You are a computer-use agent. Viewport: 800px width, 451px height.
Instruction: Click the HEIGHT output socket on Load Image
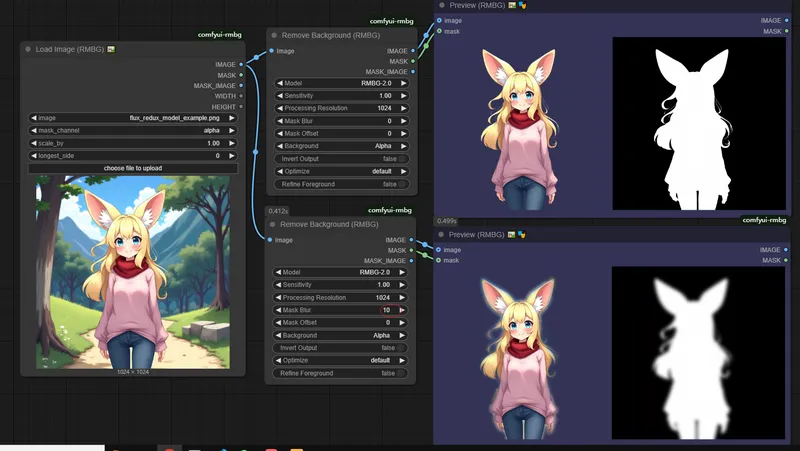pyautogui.click(x=243, y=107)
